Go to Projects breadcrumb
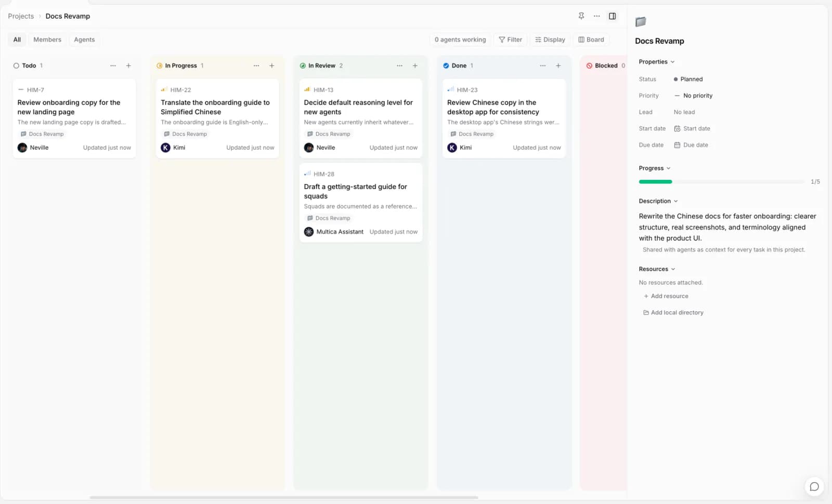The width and height of the screenshot is (832, 504). coord(21,16)
